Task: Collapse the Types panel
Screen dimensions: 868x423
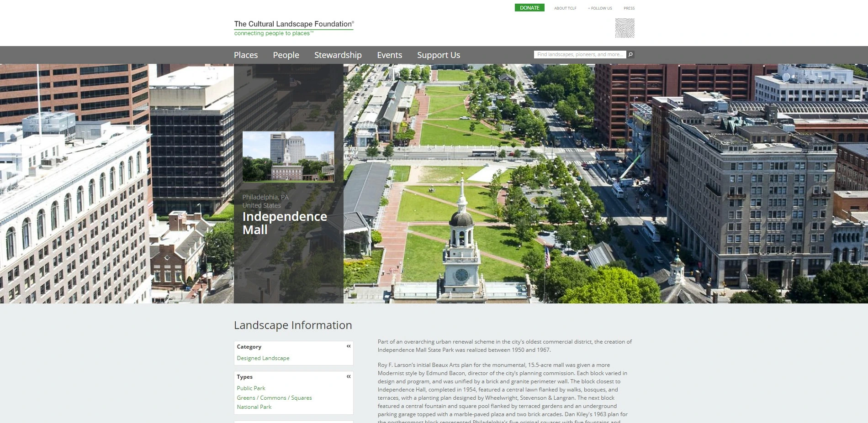Action: click(x=349, y=376)
